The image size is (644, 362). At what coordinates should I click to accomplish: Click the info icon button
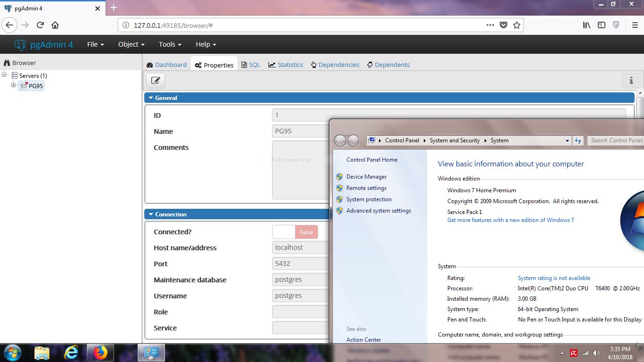coord(631,81)
